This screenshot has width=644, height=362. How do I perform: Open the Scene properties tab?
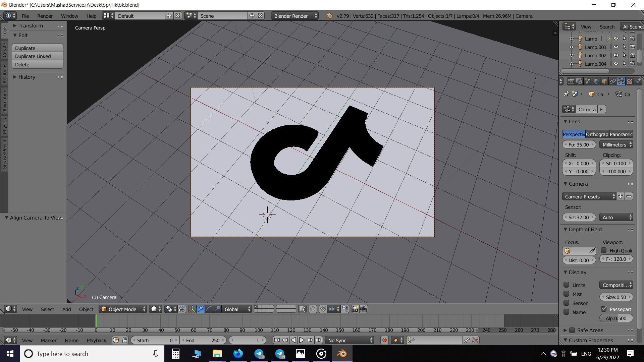click(x=587, y=81)
